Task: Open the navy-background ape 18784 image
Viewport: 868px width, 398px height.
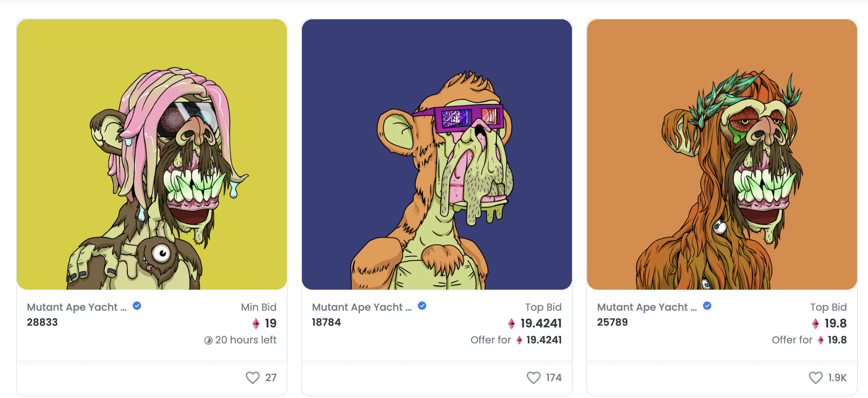Action: coord(437,154)
